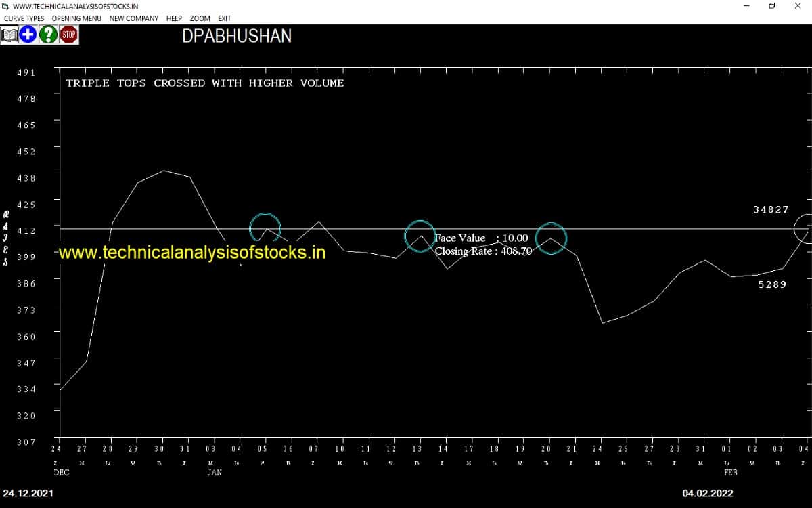Click EXIT in the menu bar

[224, 18]
